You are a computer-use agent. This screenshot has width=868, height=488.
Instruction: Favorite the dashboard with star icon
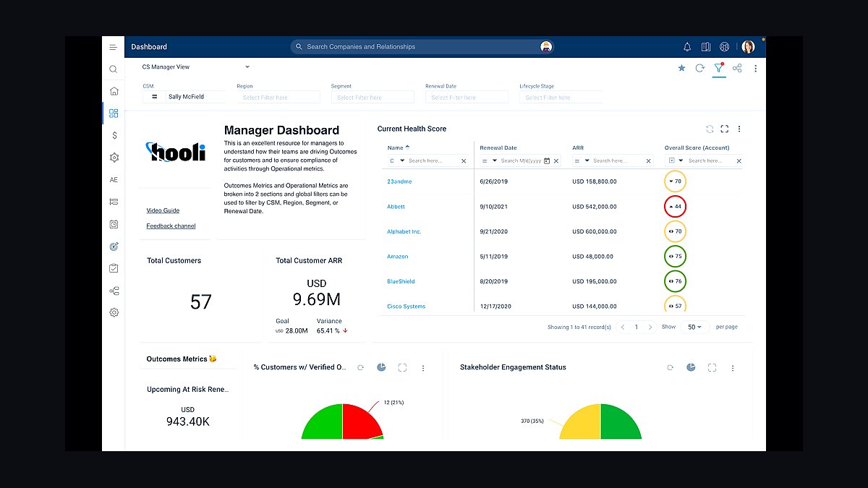[681, 68]
